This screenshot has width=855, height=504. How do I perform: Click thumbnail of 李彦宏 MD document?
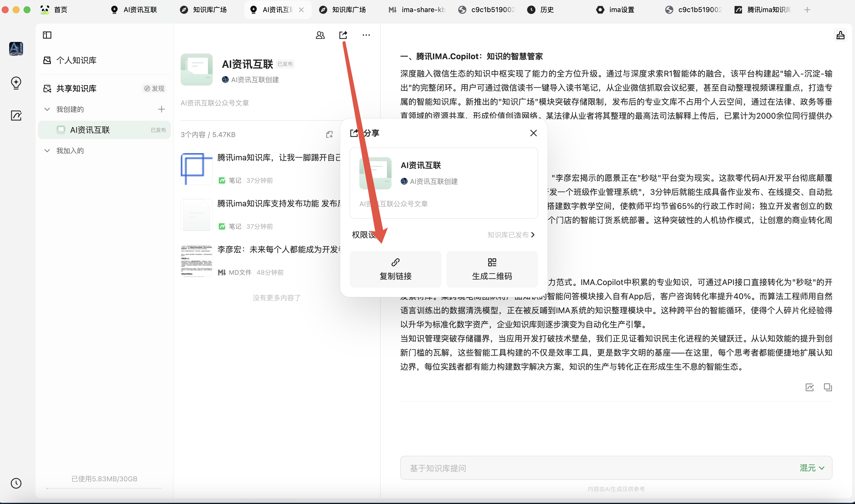pyautogui.click(x=196, y=261)
